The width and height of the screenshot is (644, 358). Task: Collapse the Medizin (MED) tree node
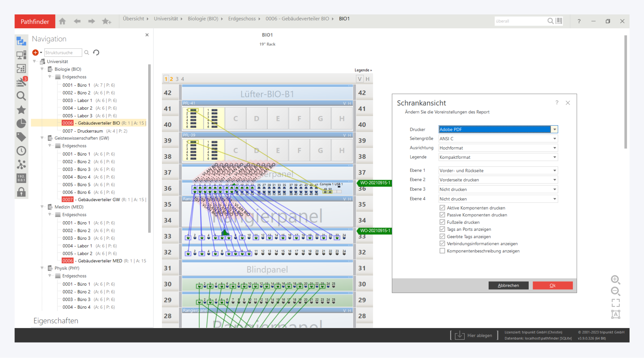pos(42,207)
